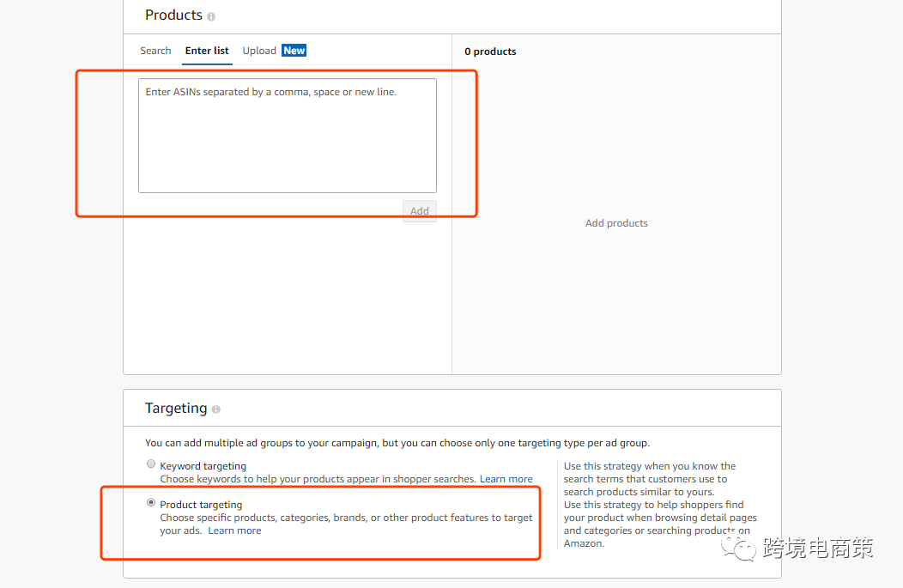The height and width of the screenshot is (588, 903).
Task: Click into the ASINs text area
Action: point(288,136)
